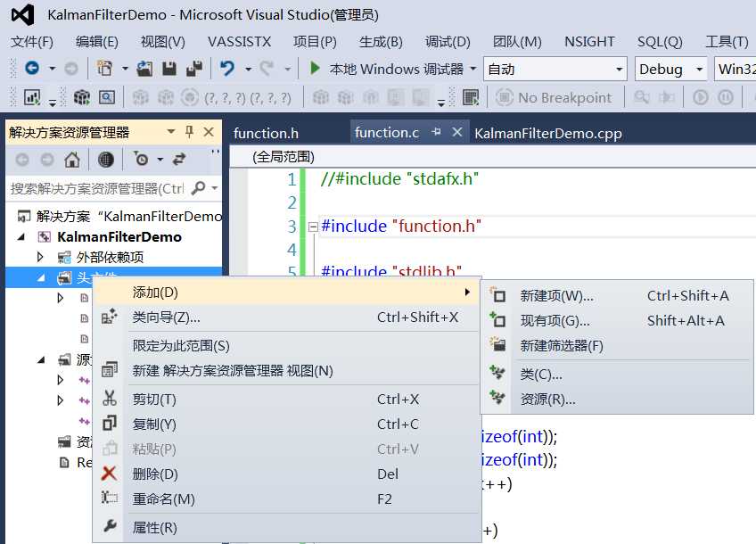The width and height of the screenshot is (756, 544).
Task: Click the performance chart icon in second toolbar
Action: [32, 98]
